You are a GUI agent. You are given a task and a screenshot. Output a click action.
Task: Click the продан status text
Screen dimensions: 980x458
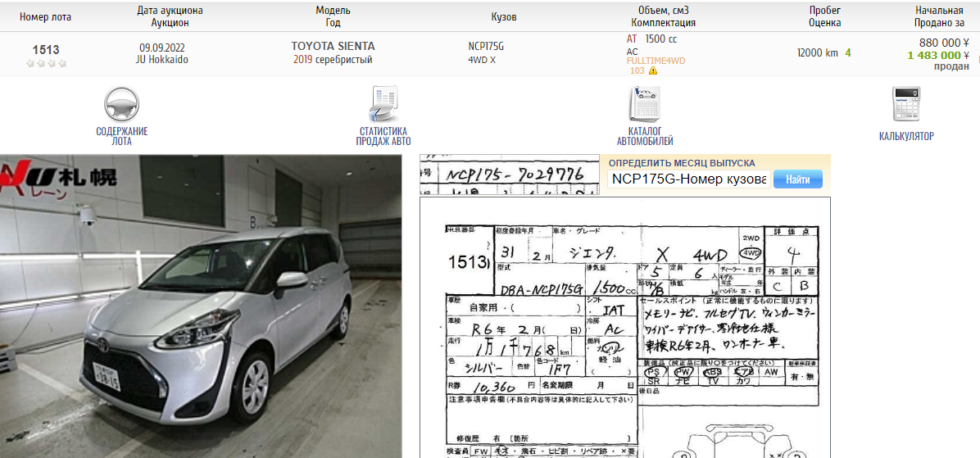click(951, 67)
